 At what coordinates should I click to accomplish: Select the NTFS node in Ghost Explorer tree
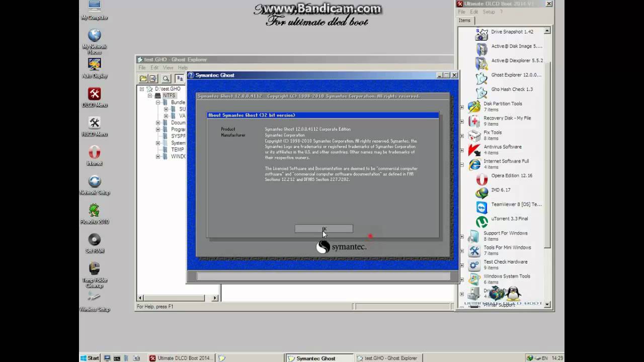pyautogui.click(x=169, y=96)
